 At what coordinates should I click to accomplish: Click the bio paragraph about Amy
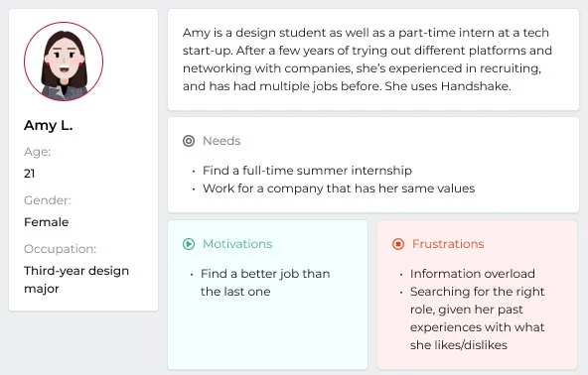367,60
